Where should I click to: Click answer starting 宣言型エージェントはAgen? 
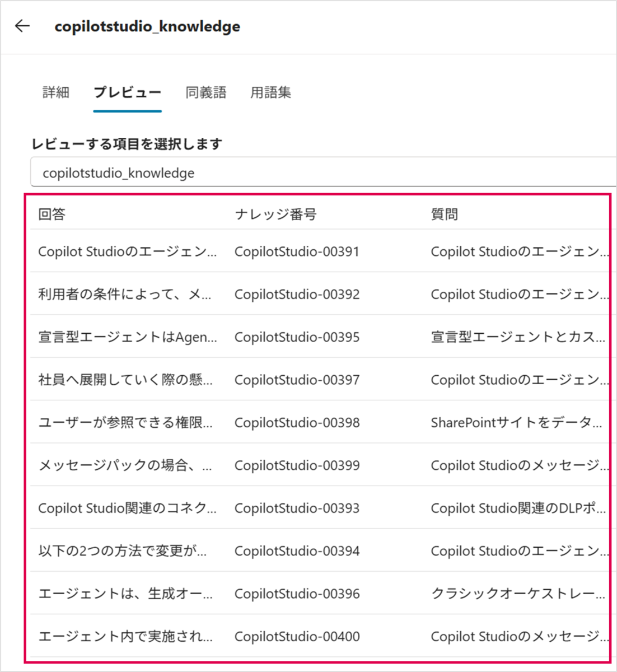(128, 337)
